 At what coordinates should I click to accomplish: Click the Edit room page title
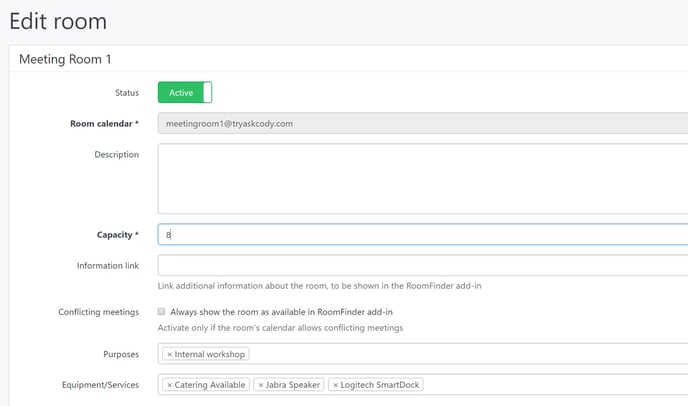58,21
